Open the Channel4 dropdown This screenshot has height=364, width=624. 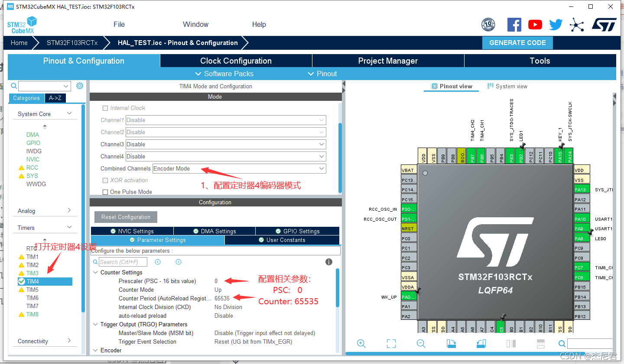point(226,157)
